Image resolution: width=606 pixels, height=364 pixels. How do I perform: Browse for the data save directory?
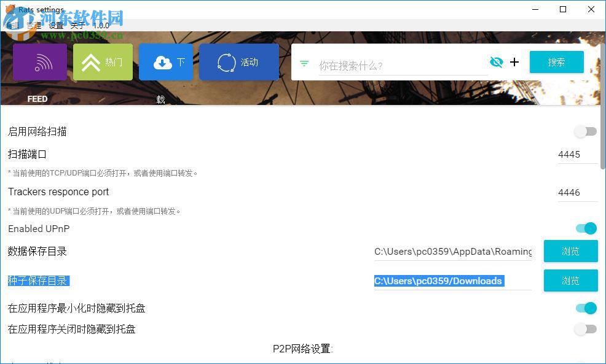(x=570, y=251)
